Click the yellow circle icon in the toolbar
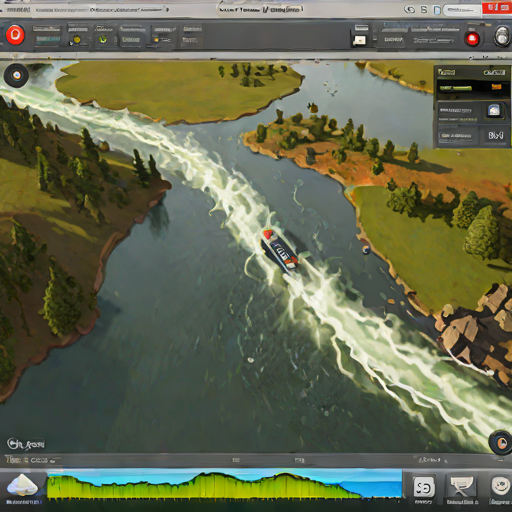Viewport: 512px width, 512px height. click(x=77, y=40)
